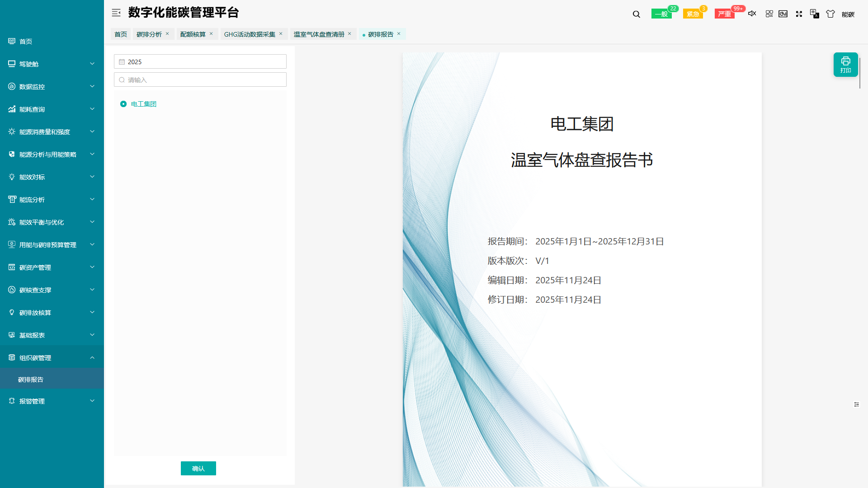Viewport: 868px width, 488px height.
Task: Open theme settings via the shirt icon
Action: [x=830, y=14]
